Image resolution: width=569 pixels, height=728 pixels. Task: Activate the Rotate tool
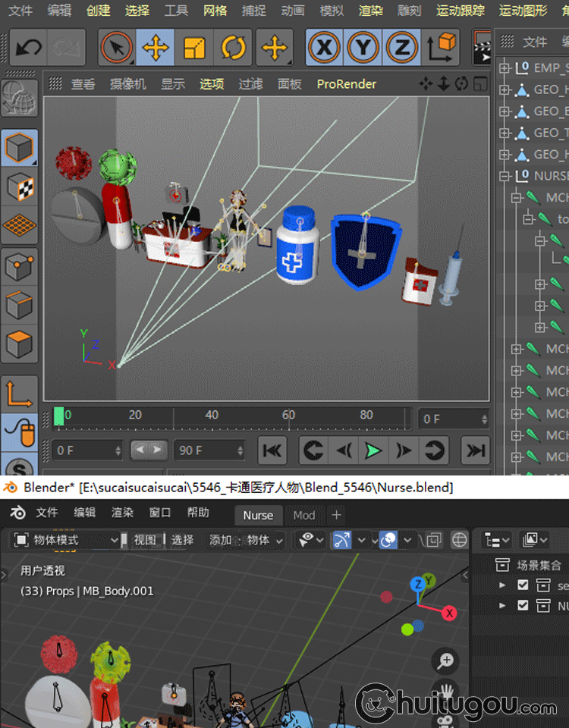point(234,49)
